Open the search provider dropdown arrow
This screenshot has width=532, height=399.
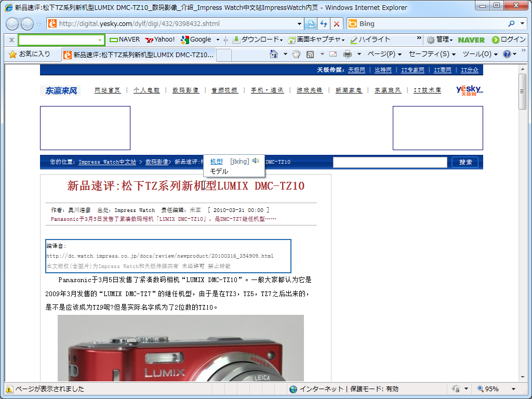click(x=523, y=23)
